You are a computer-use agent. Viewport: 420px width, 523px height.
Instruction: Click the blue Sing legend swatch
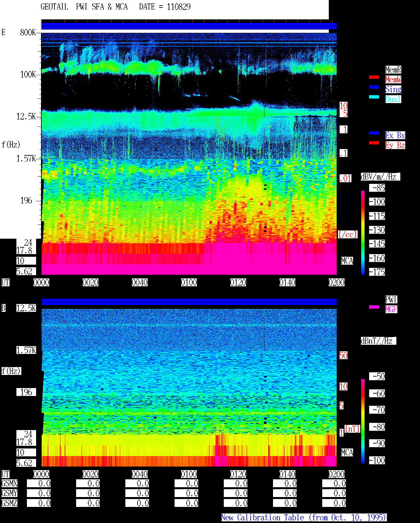(x=374, y=87)
